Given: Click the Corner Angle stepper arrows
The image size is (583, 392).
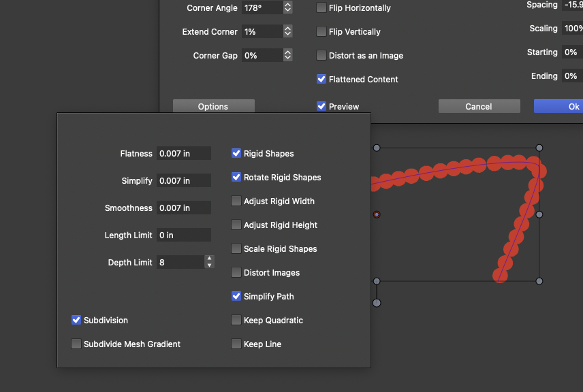Looking at the screenshot, I should [288, 8].
